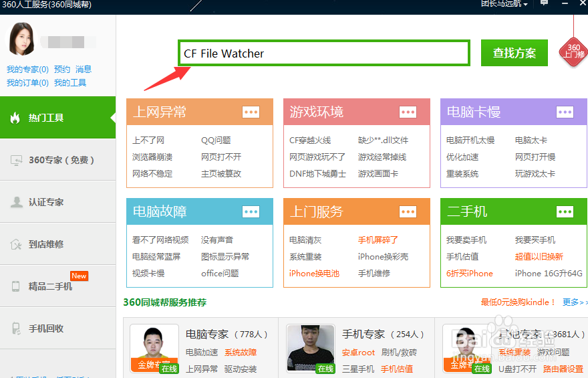Select the 精品二手机 phone icon
Viewport: 588px width, 378px height.
tap(16, 286)
